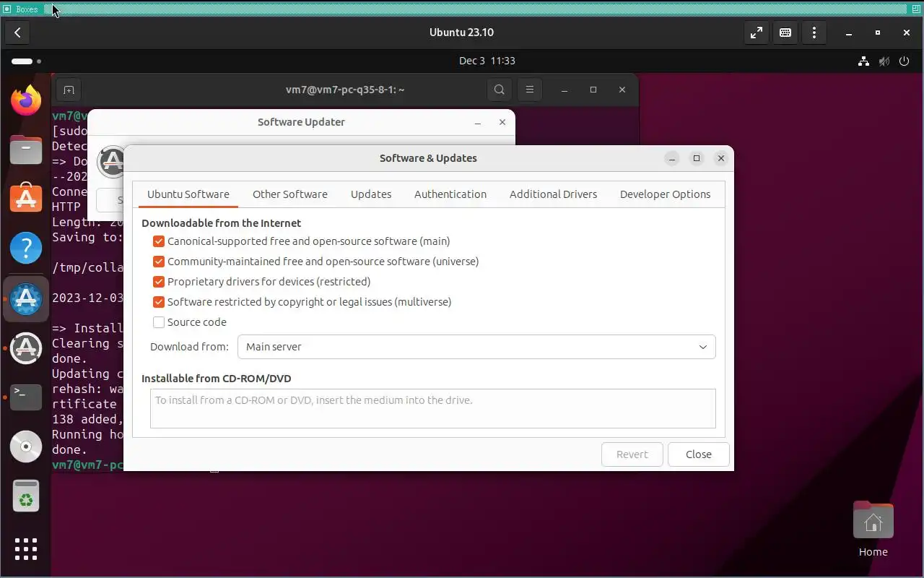Click the terminal search icon
924x578 pixels.
click(500, 90)
